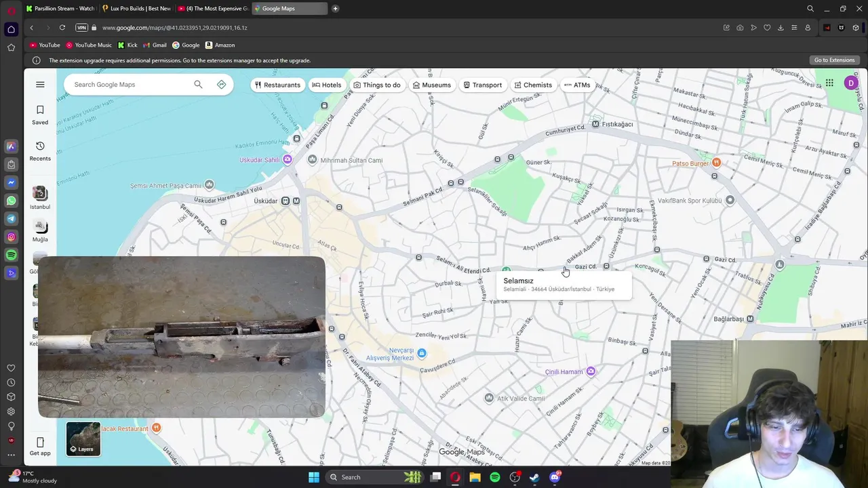
Task: Open the Layers map type thumbnail
Action: [83, 439]
